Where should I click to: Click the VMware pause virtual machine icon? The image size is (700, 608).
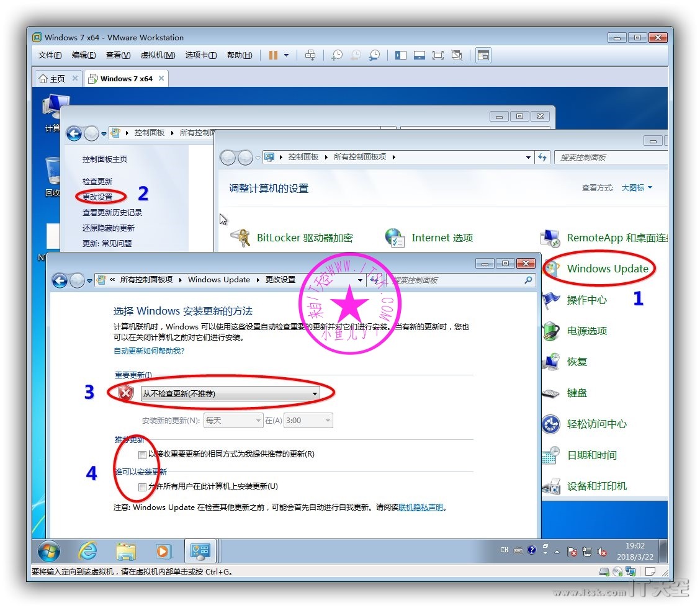(x=273, y=55)
